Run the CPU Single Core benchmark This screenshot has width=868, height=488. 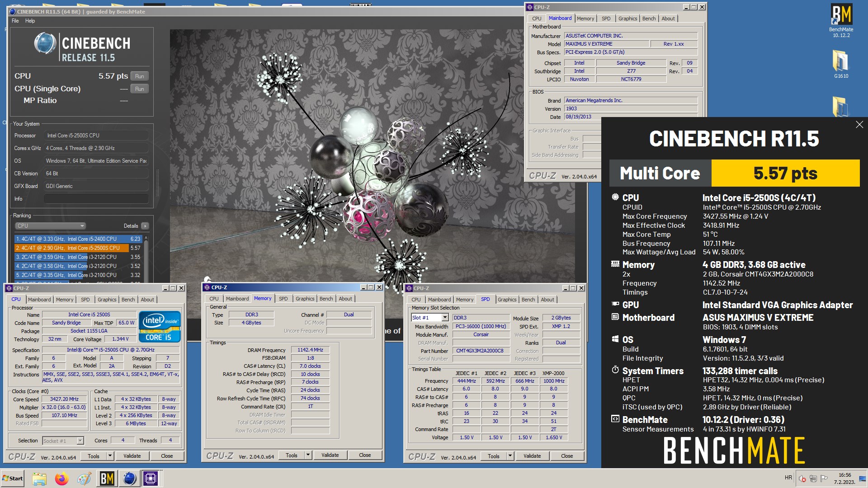click(x=140, y=89)
